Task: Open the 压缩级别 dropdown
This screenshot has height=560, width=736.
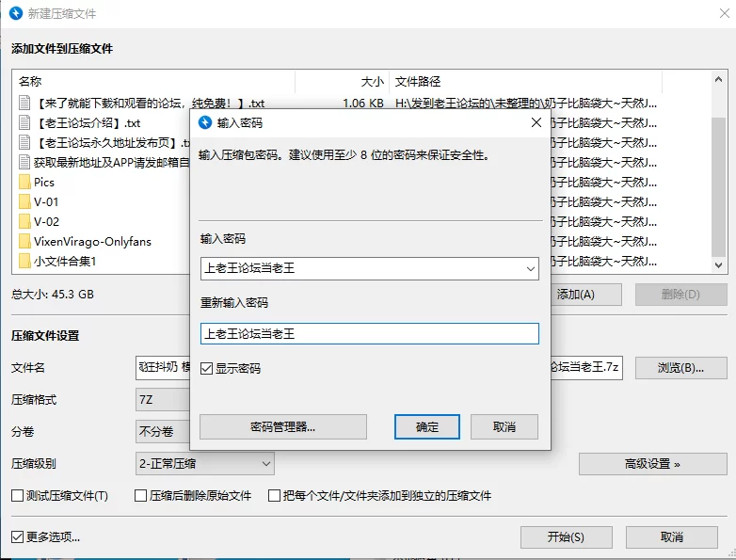Action: pyautogui.click(x=204, y=464)
